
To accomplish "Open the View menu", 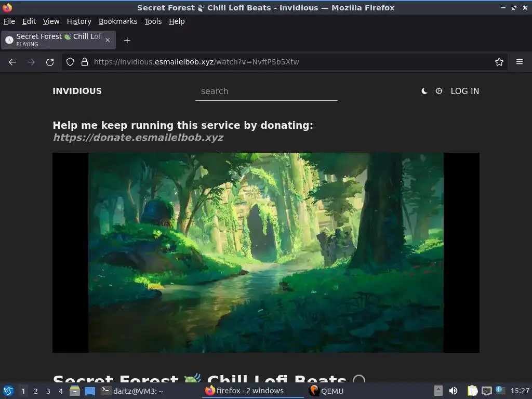I will pos(51,21).
